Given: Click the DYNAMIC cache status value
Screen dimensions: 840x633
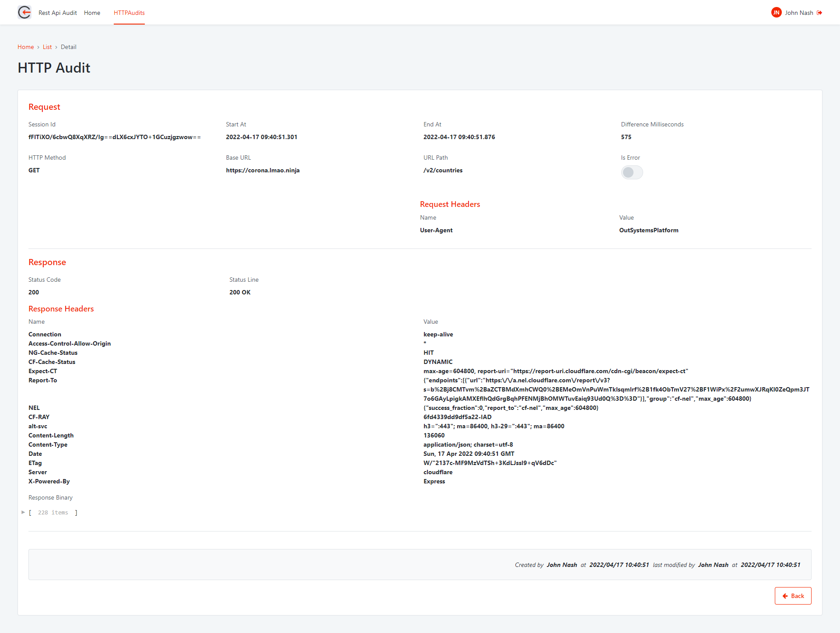Looking at the screenshot, I should (x=438, y=362).
